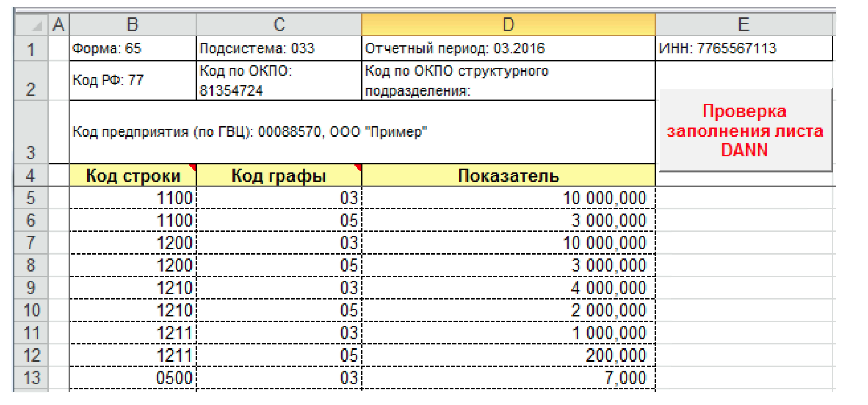Click the cell with row code 0500

point(133,378)
